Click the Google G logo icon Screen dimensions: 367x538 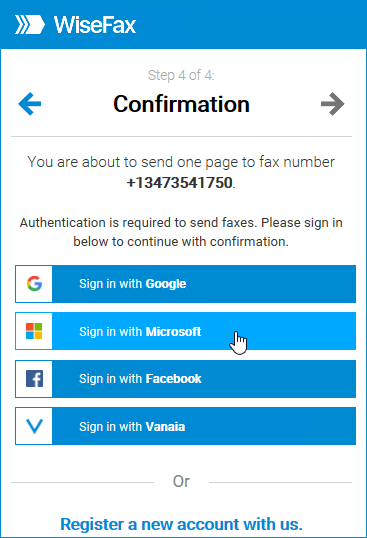click(x=34, y=284)
